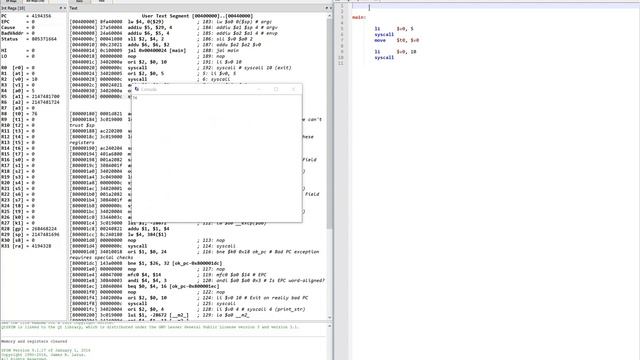The height and width of the screenshot is (360, 640).
Task: Click the [00400020] syscall exit instruction
Action: coord(180,67)
